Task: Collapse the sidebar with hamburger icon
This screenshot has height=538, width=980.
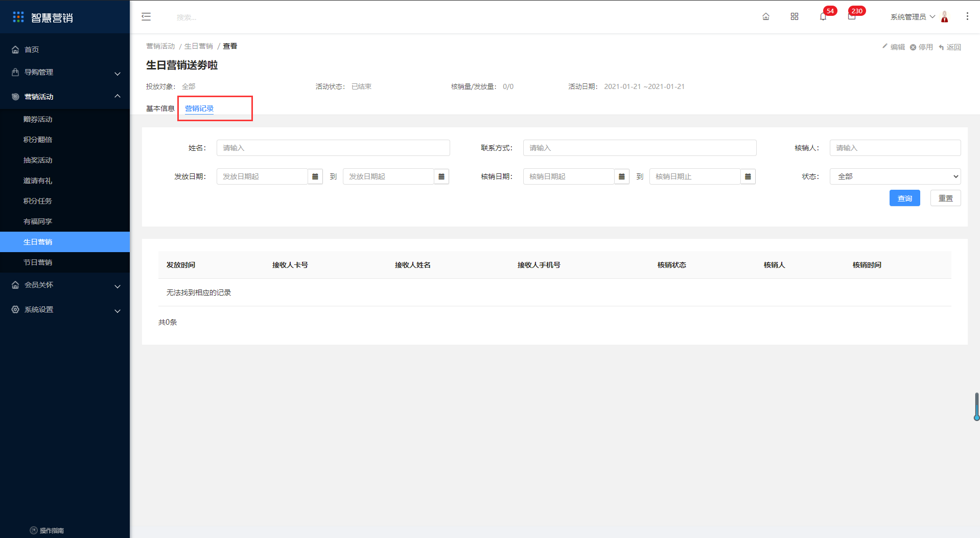Action: click(x=146, y=17)
